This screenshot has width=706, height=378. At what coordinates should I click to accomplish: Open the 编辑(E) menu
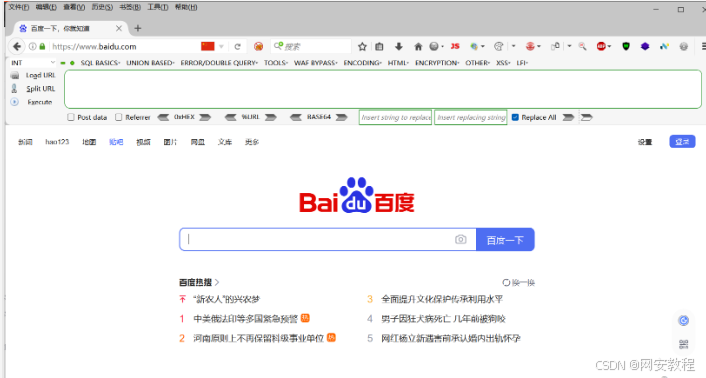coord(46,7)
